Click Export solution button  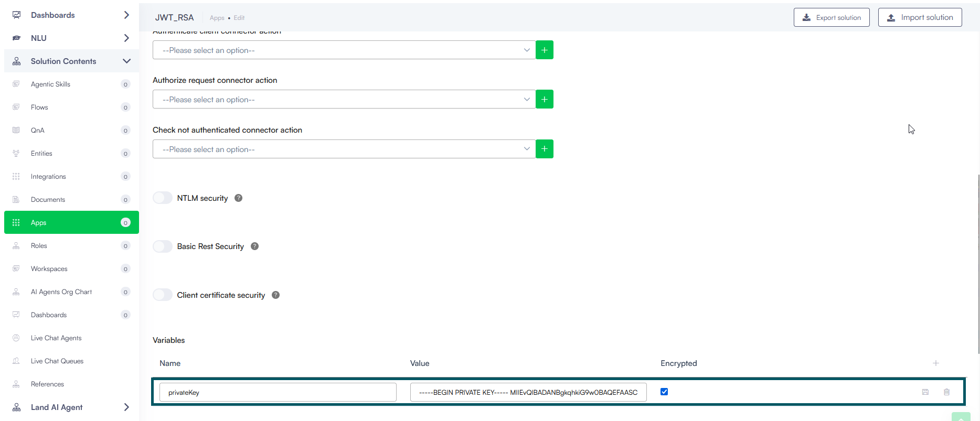(832, 17)
